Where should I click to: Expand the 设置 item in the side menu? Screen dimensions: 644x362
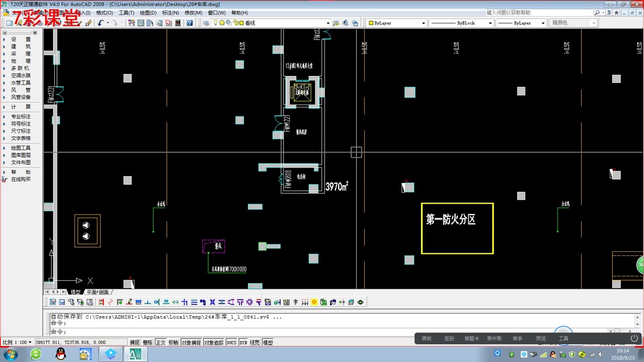point(21,39)
